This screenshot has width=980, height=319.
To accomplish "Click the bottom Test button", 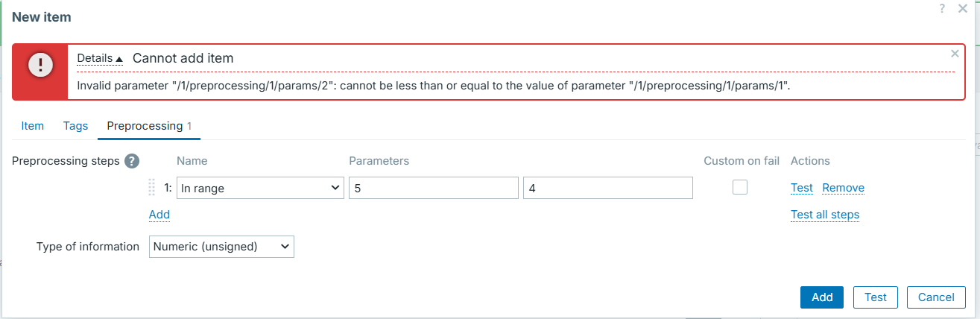I will tap(876, 297).
